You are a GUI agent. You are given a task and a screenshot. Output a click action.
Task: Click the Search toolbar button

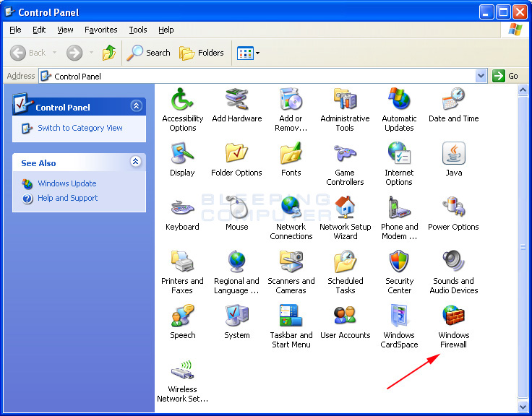click(x=148, y=53)
